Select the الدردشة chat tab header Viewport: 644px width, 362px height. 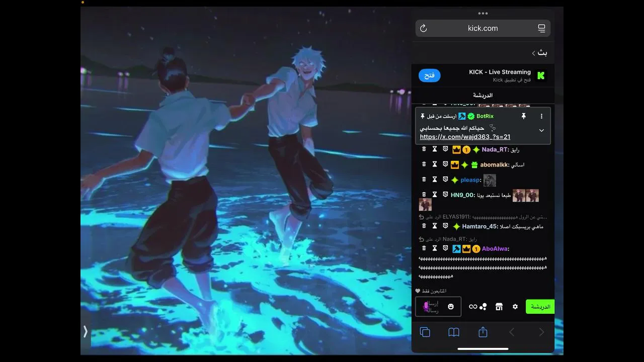482,95
